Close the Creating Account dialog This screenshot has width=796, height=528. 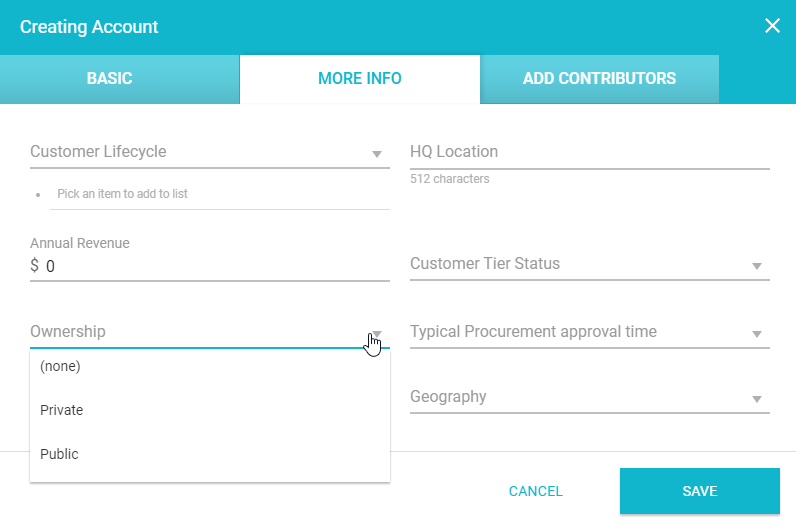point(772,26)
